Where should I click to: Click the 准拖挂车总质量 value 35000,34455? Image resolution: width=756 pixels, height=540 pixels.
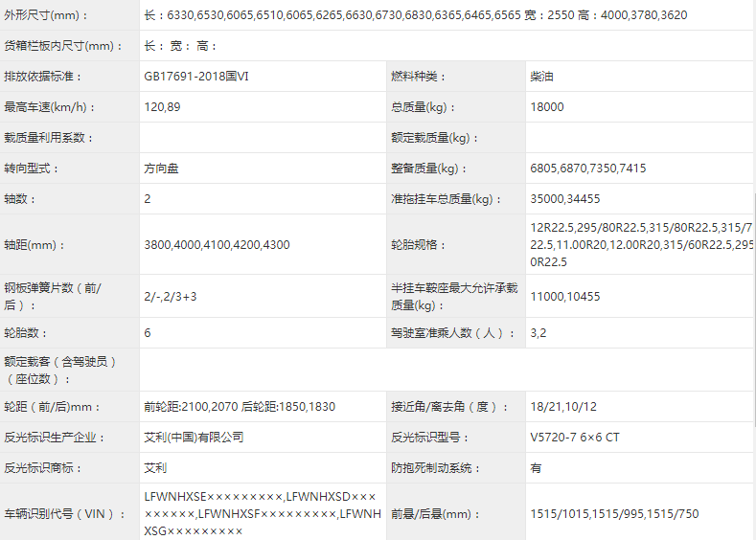click(x=564, y=199)
